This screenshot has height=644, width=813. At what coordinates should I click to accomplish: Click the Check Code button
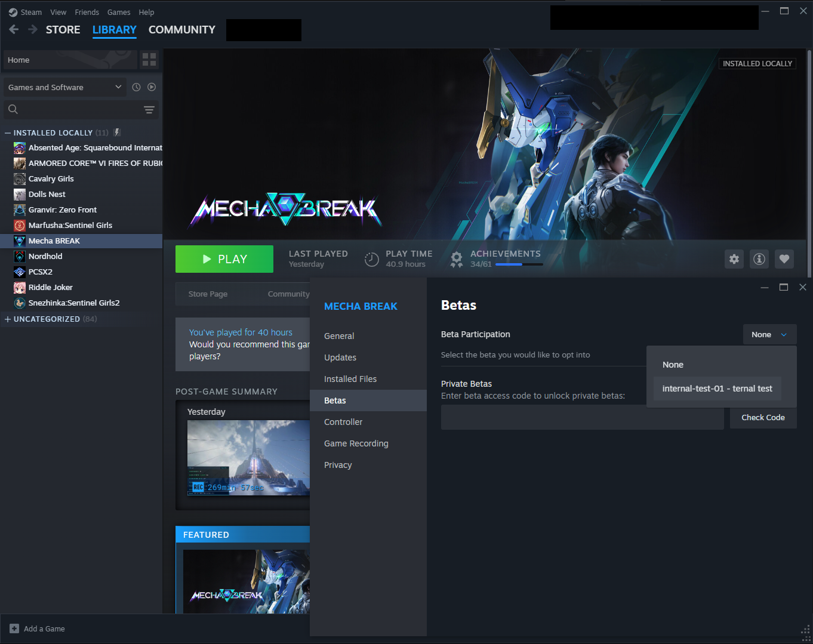click(763, 417)
